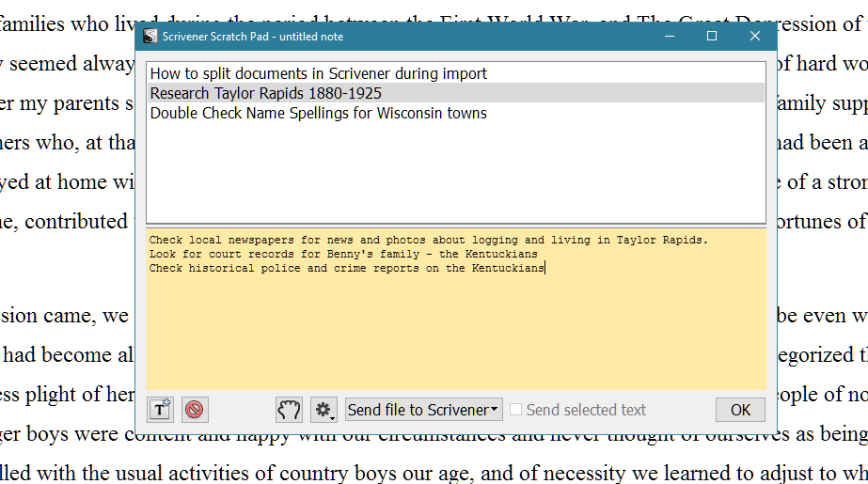The width and height of the screenshot is (868, 484).
Task: Click the hands icon in the bottom toolbar
Action: point(289,410)
